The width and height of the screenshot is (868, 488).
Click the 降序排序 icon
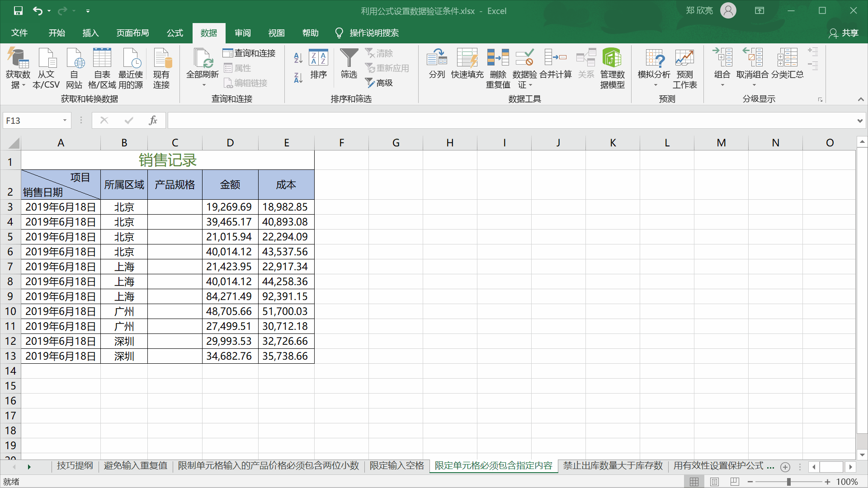point(297,78)
